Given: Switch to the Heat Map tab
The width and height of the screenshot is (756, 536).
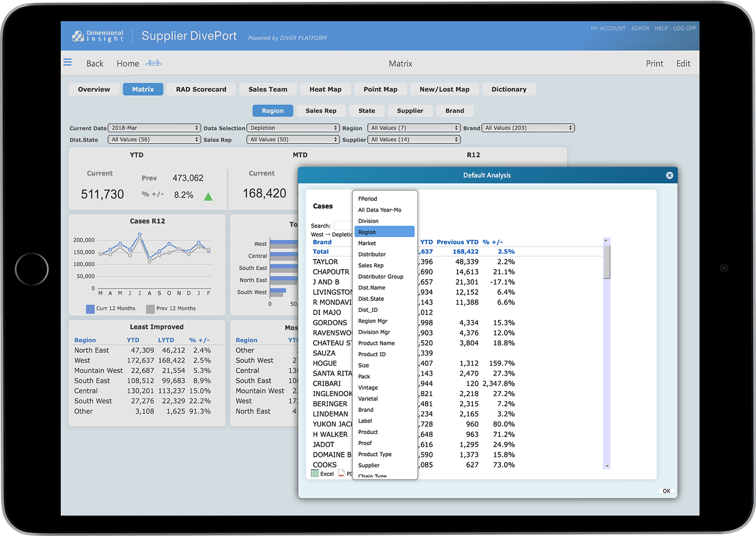Looking at the screenshot, I should 325,90.
